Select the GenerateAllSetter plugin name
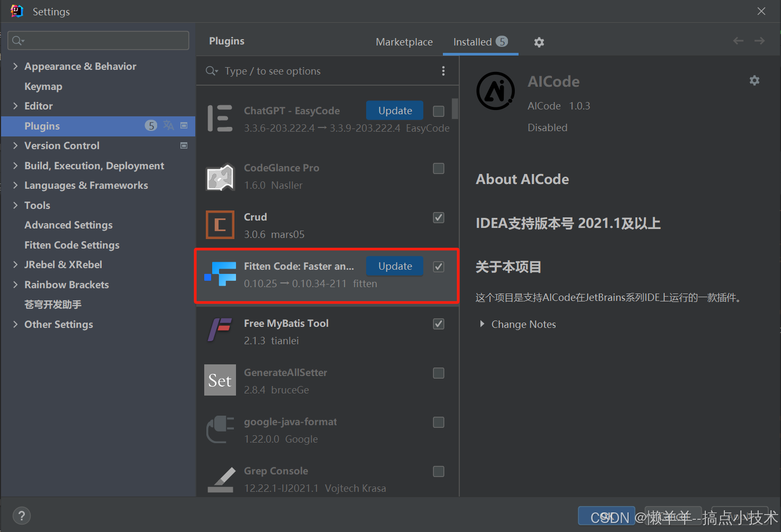Image resolution: width=781 pixels, height=532 pixels. pyautogui.click(x=286, y=372)
